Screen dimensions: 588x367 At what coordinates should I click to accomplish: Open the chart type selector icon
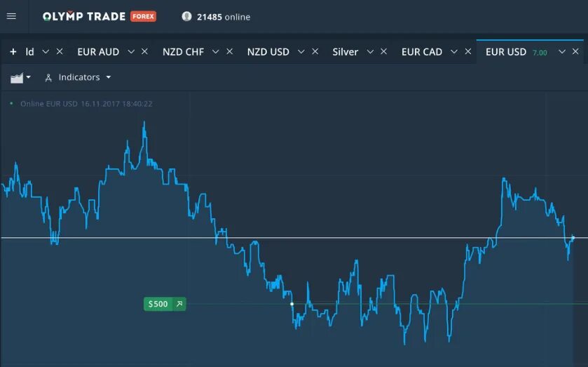click(x=20, y=78)
